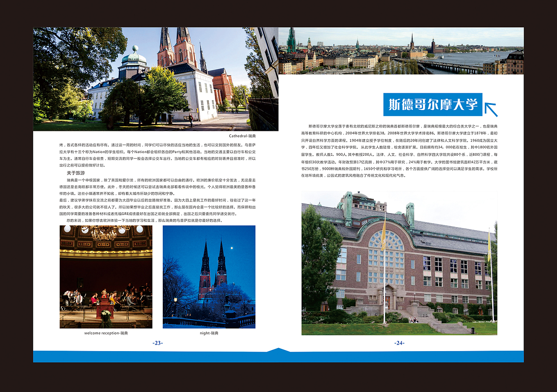Click the blue arrow icon beside 斯德哥尔摩大学 banner

click(x=492, y=109)
